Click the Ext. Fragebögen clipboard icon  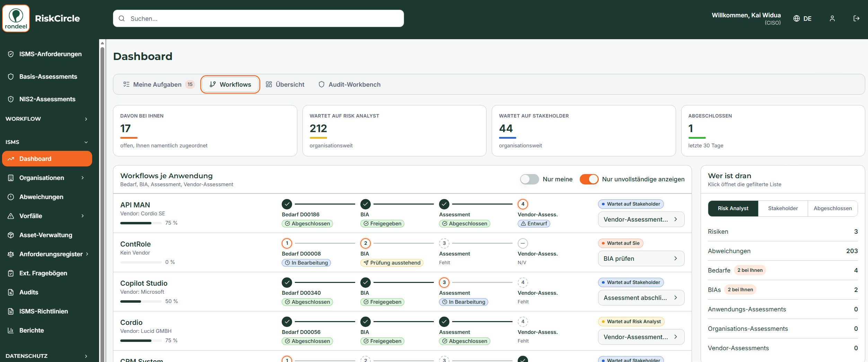click(x=11, y=273)
